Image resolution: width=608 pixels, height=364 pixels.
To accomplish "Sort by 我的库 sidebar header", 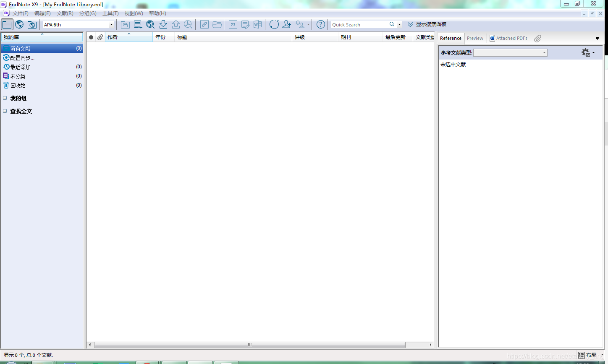I will coord(42,37).
